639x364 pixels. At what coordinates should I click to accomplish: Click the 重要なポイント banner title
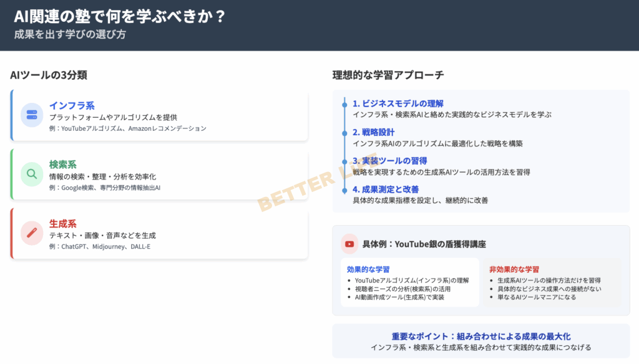point(480,336)
